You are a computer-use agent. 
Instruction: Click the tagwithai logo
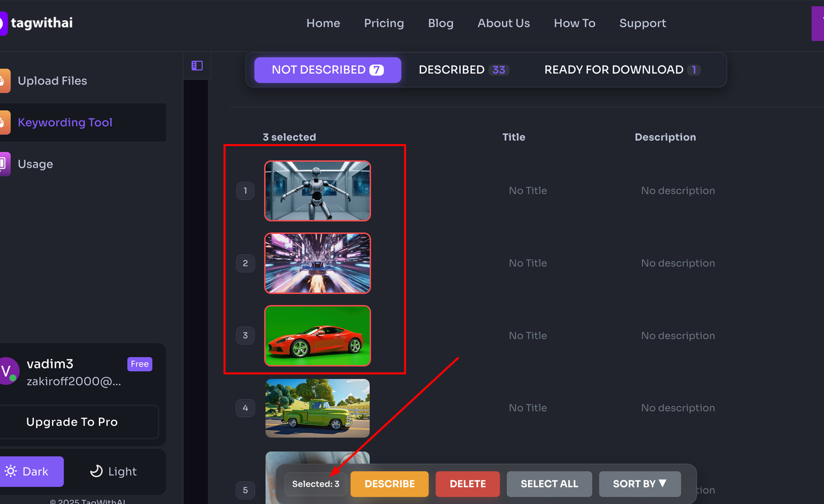37,23
